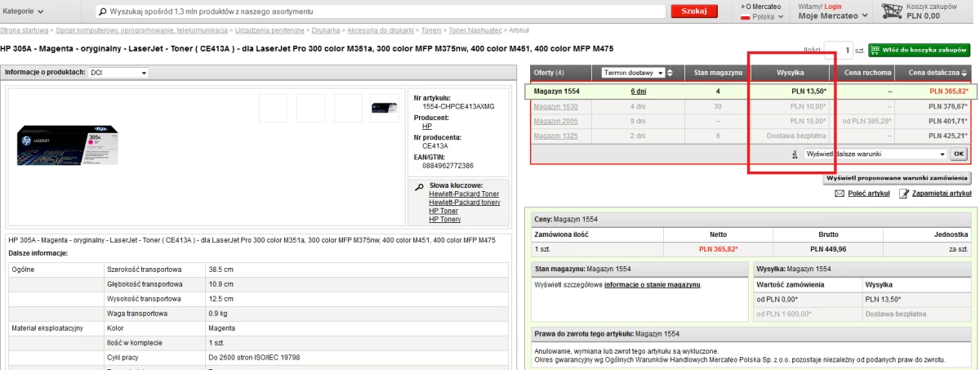Click Wyświetl proponowane warunki zamówienia button

point(897,177)
